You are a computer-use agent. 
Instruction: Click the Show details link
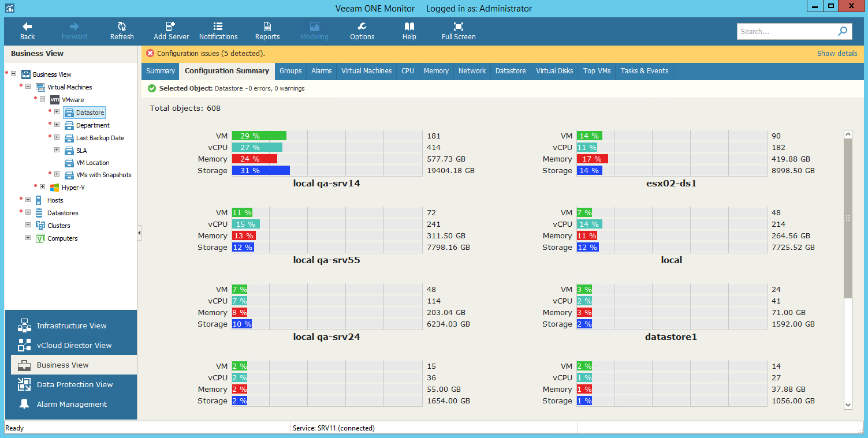point(837,53)
